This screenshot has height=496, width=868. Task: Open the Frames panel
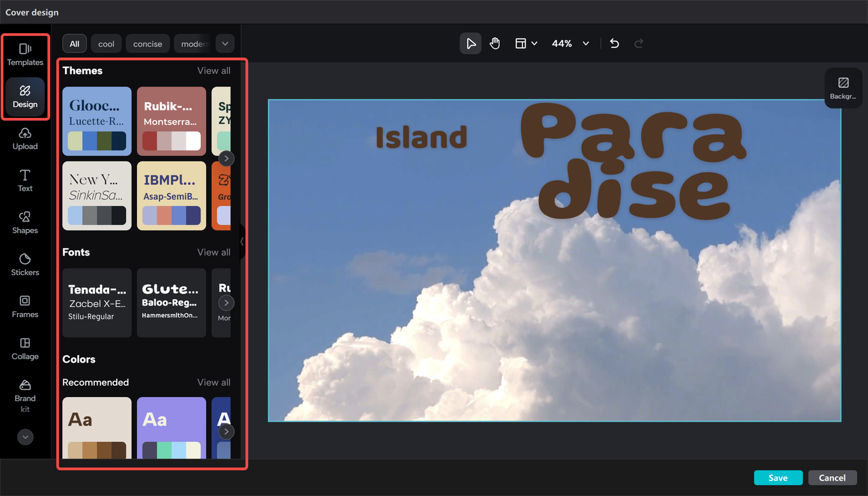coord(25,307)
